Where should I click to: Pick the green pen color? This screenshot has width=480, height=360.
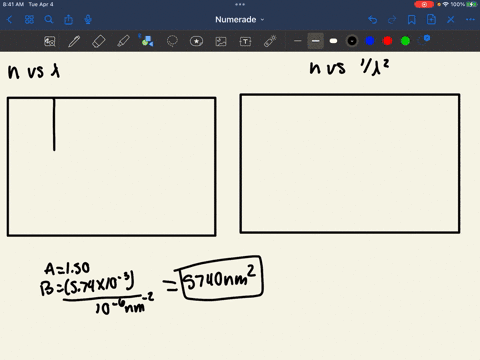coord(405,41)
